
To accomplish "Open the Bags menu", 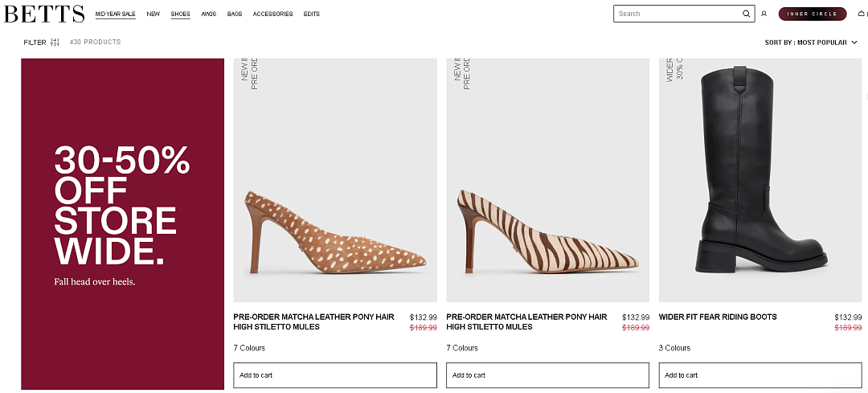I will coord(235,14).
